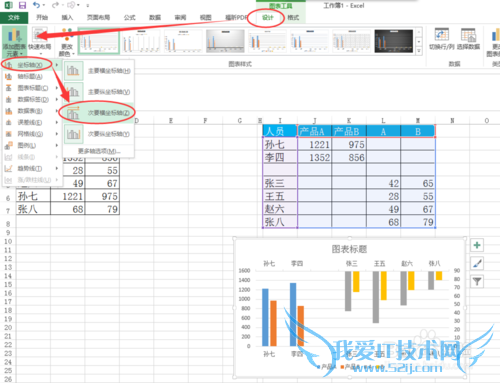Viewport: 500px width, 383px height.
Task: Select header cell 产品B in column K
Action: click(349, 131)
